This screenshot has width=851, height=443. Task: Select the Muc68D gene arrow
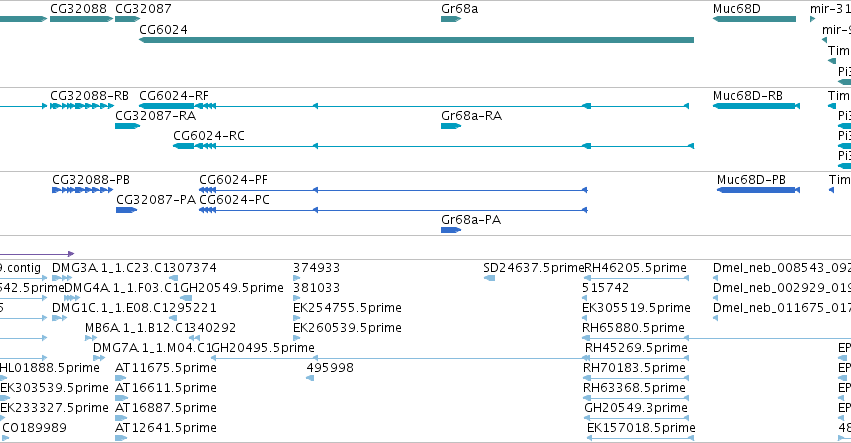(x=754, y=19)
